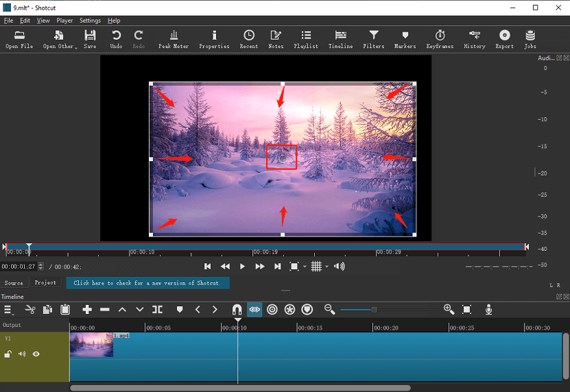This screenshot has height=392, width=570.
Task: Click the timeline Append plus icon
Action: (x=87, y=310)
